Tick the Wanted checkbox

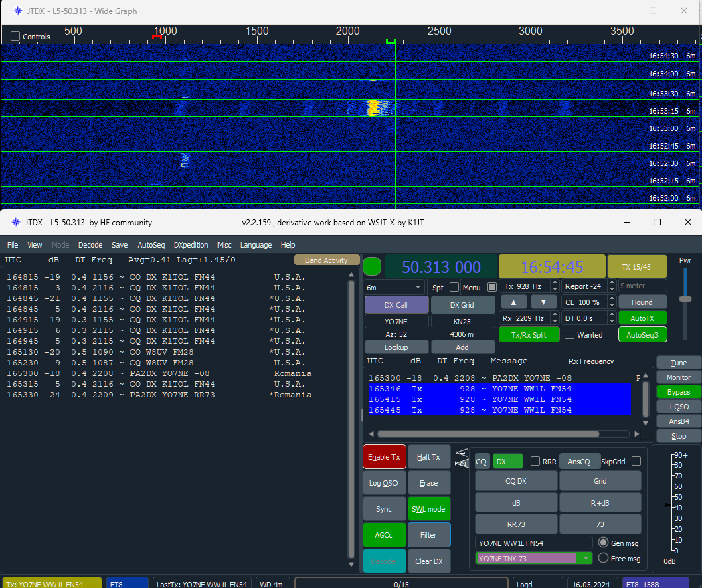pos(569,334)
